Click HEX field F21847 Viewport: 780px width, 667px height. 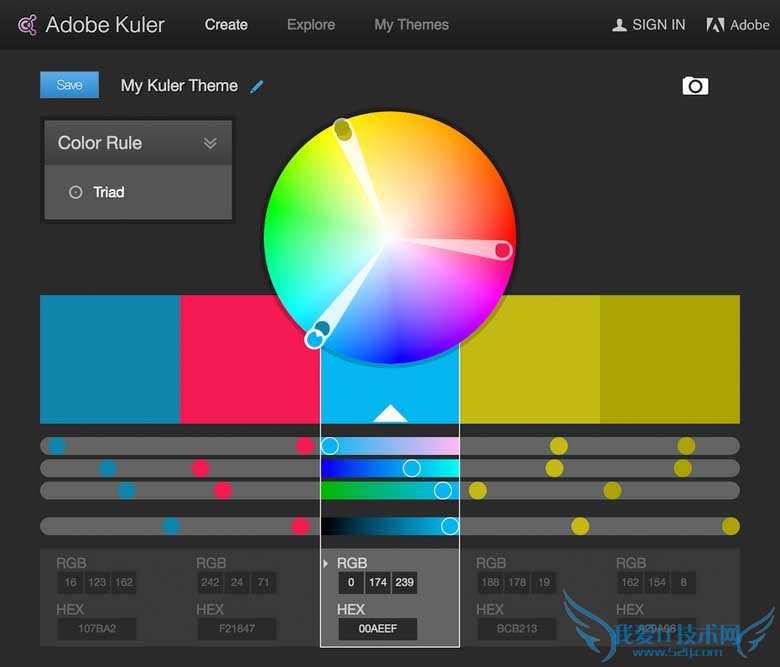[237, 629]
